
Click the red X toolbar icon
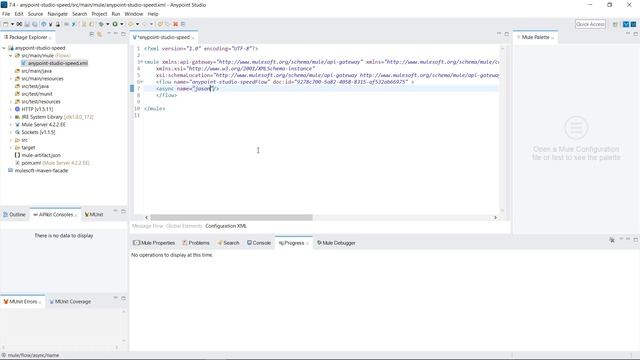tap(176, 24)
